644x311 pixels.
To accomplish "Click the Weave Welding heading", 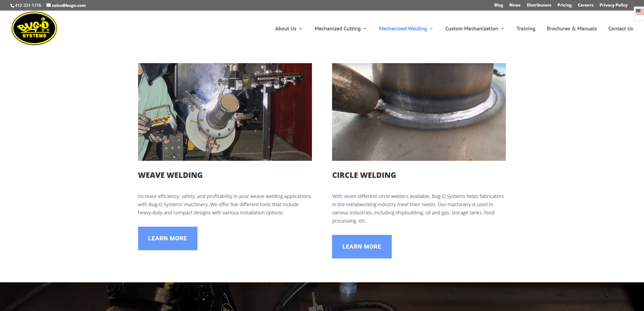I will click(170, 175).
